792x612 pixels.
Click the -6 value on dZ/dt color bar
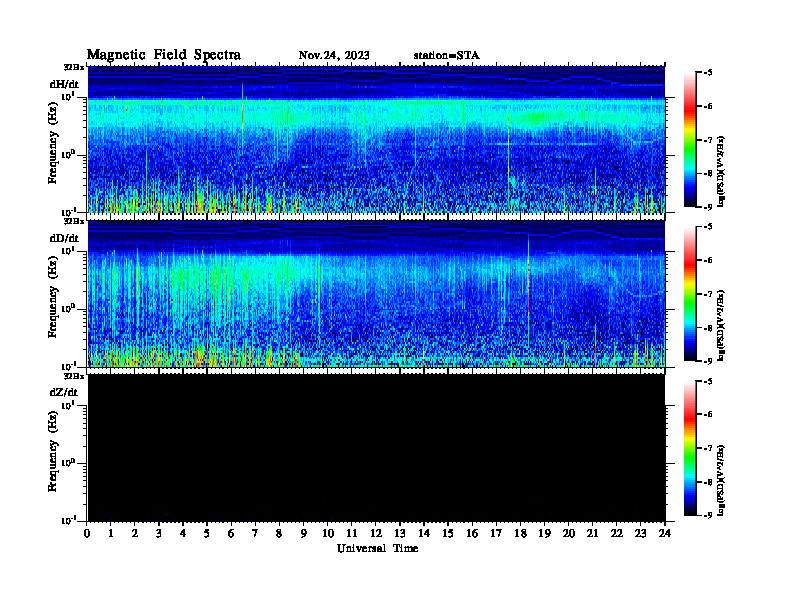pos(709,415)
